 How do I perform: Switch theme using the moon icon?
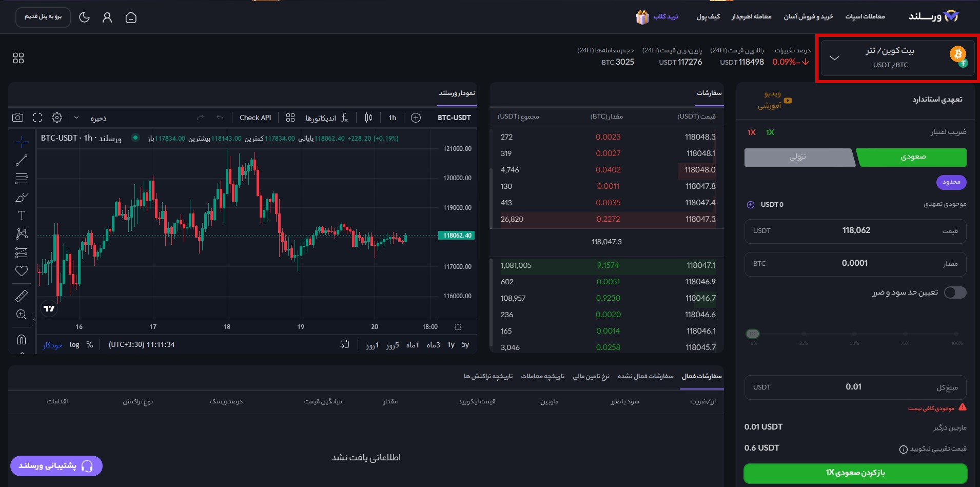pos(85,17)
